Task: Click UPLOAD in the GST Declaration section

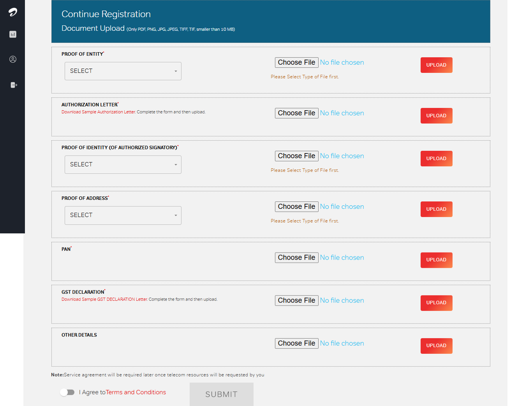Action: pos(436,303)
